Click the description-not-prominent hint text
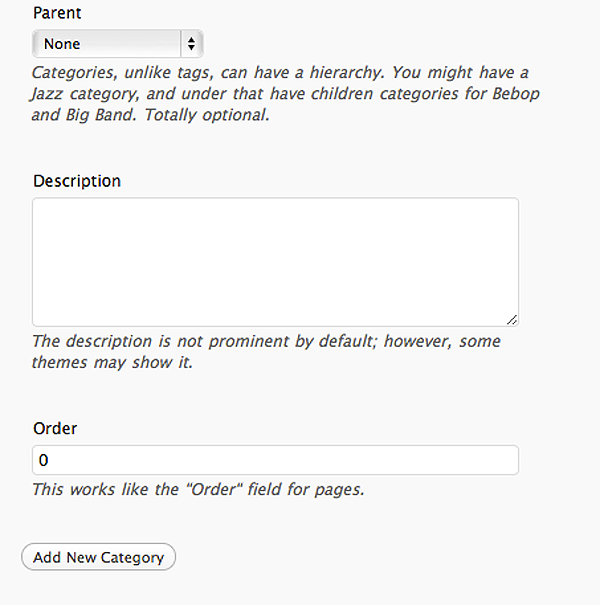 click(266, 352)
